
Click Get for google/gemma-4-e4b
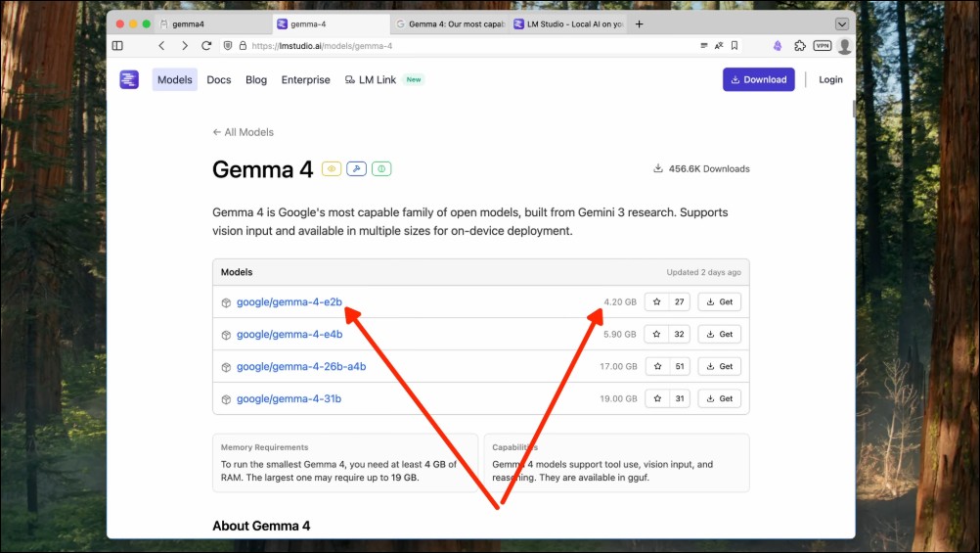(x=720, y=334)
